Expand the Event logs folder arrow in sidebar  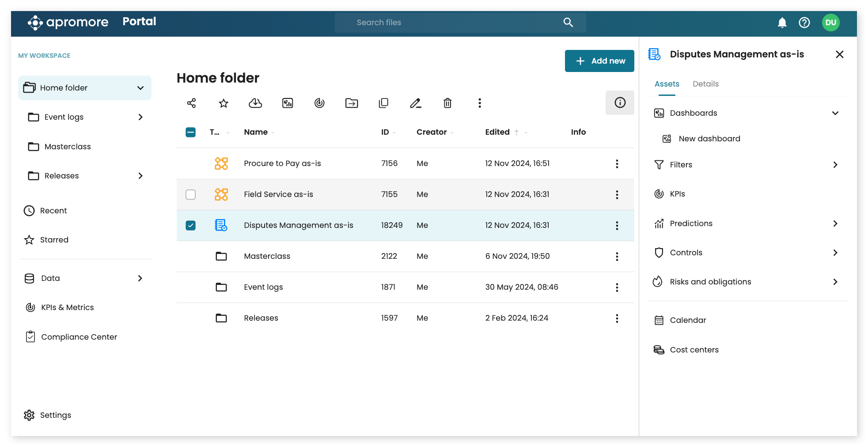(x=140, y=117)
